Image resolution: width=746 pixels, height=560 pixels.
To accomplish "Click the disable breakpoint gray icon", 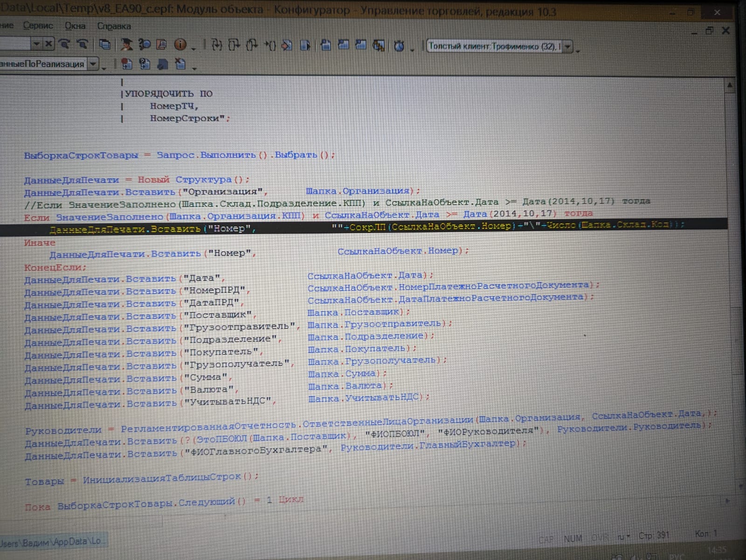I will coord(163,64).
